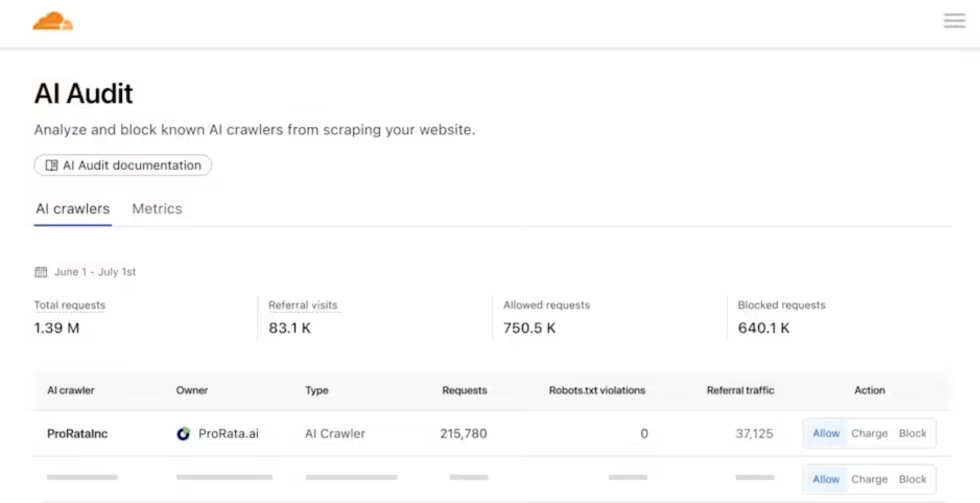This screenshot has width=980, height=503.
Task: Click the Requests column header
Action: pyautogui.click(x=464, y=391)
